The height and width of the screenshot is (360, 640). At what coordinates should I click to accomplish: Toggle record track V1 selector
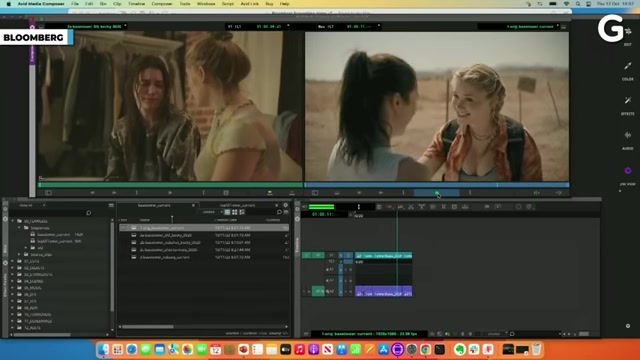click(331, 256)
